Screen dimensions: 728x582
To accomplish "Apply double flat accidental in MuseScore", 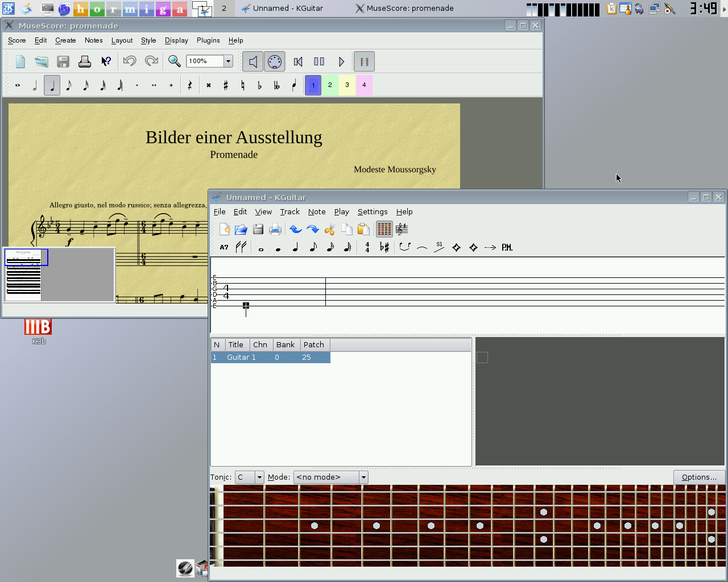I will pyautogui.click(x=277, y=85).
